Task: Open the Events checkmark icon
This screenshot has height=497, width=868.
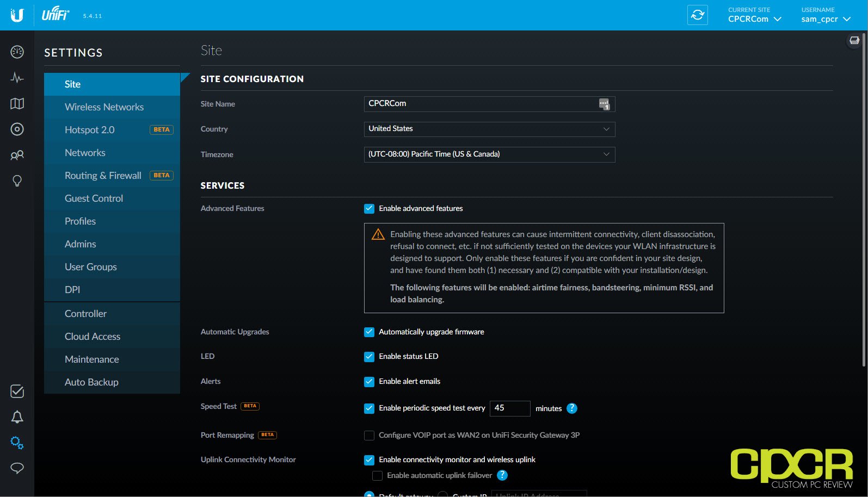Action: pyautogui.click(x=17, y=391)
